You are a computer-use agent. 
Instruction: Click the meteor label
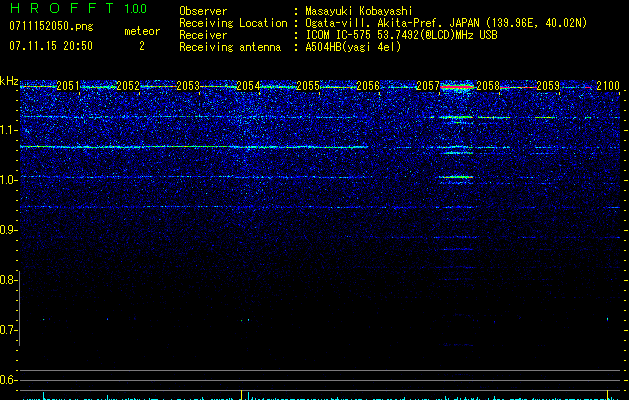pyautogui.click(x=142, y=31)
